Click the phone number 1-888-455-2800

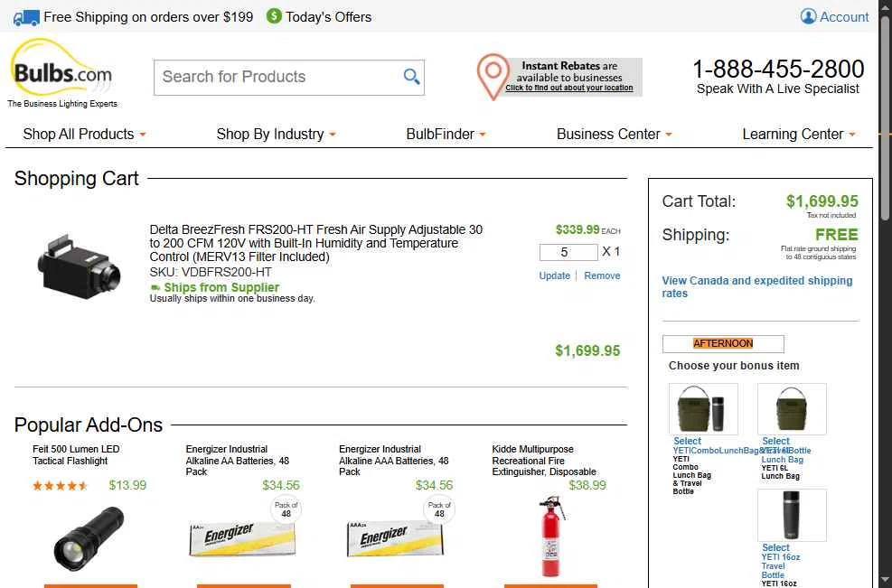pyautogui.click(x=778, y=70)
